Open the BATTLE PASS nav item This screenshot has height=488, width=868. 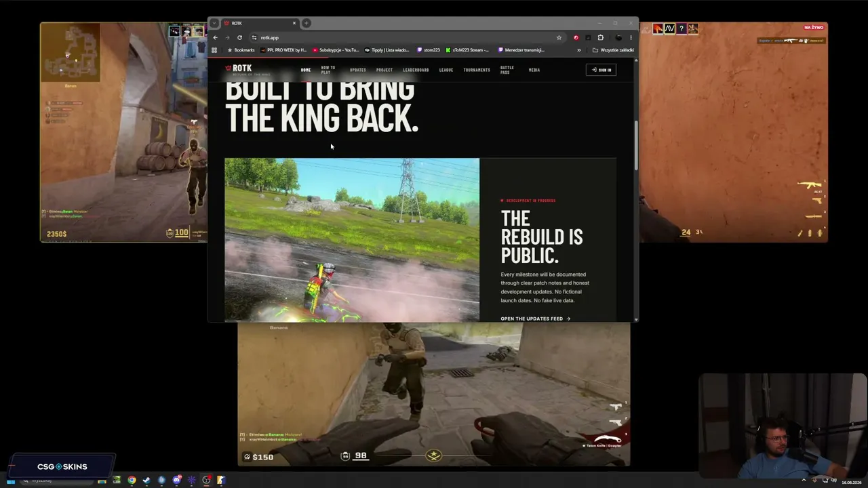pos(507,70)
